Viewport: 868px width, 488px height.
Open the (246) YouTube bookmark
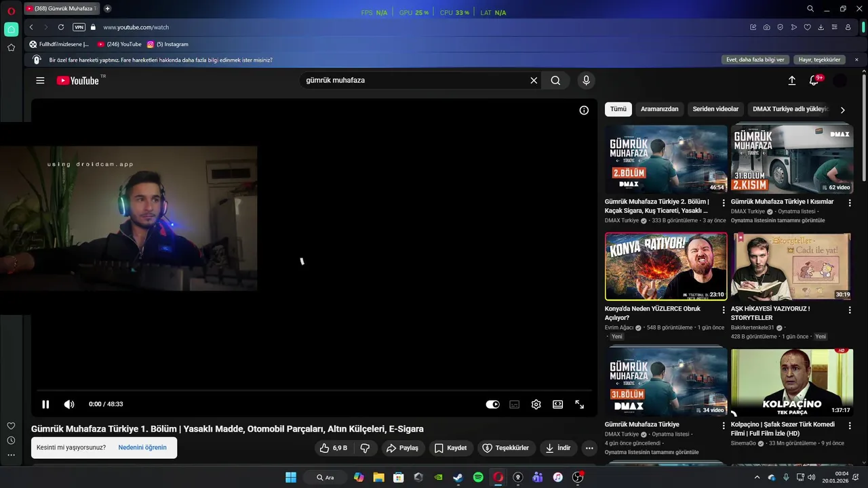(x=119, y=44)
